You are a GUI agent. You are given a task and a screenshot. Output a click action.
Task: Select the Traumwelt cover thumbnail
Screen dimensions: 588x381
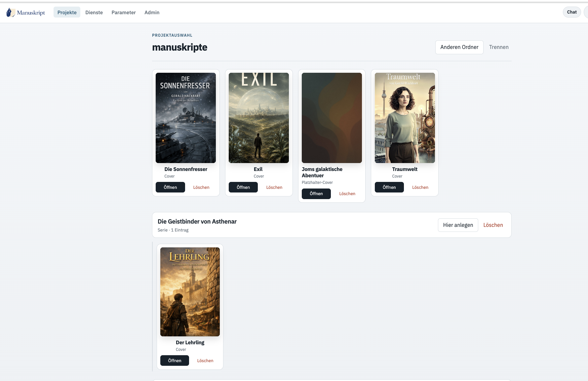pyautogui.click(x=405, y=118)
